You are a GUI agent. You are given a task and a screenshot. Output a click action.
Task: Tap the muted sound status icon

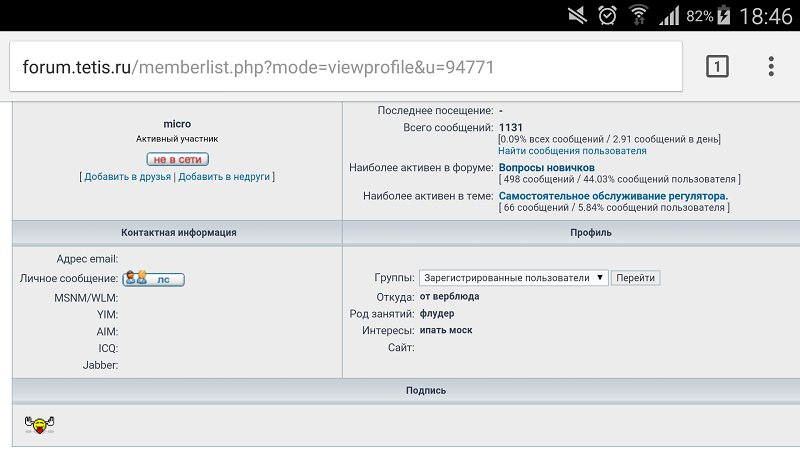point(578,15)
